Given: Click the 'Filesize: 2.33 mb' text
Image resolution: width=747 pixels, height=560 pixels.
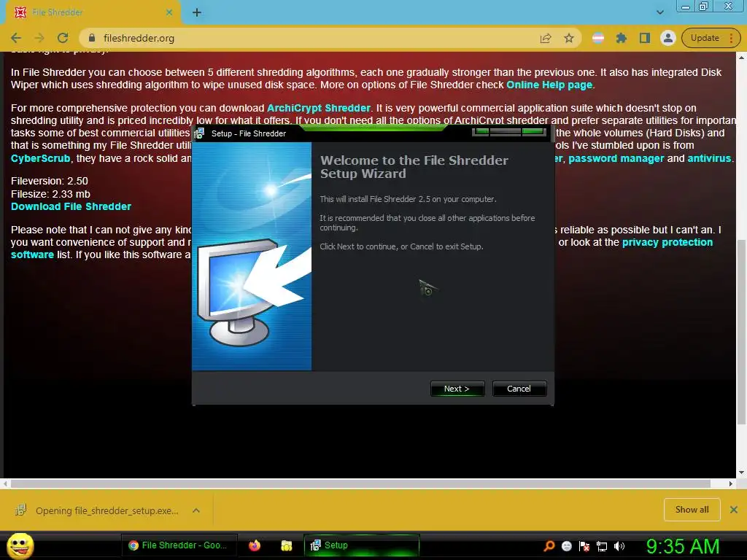Looking at the screenshot, I should click(50, 194).
